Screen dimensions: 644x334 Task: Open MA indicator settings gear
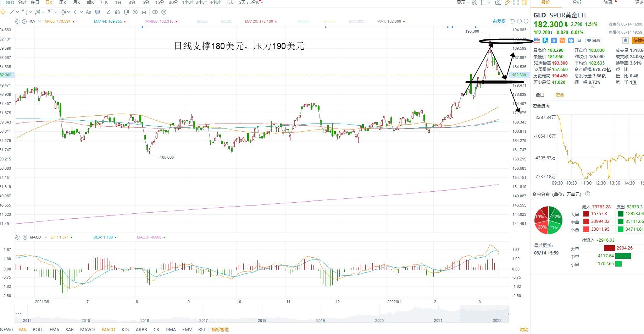(x=17, y=21)
